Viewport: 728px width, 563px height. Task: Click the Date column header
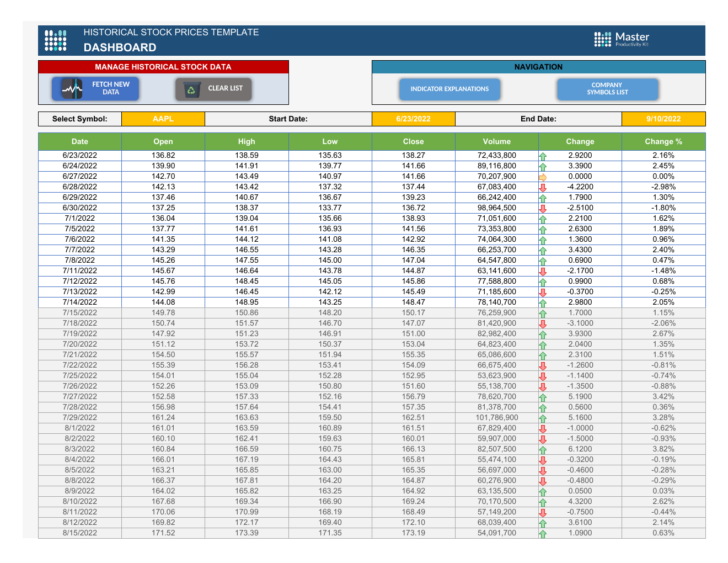80,142
